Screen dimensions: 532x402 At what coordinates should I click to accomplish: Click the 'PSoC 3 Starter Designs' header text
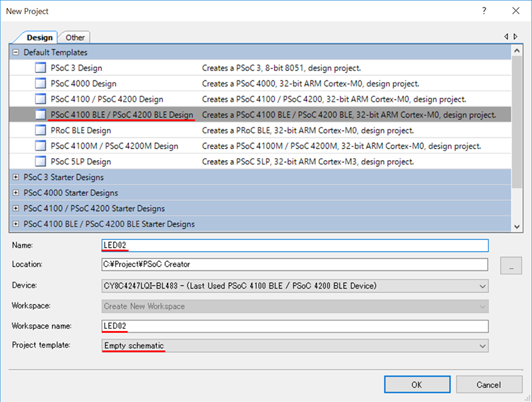pyautogui.click(x=63, y=177)
